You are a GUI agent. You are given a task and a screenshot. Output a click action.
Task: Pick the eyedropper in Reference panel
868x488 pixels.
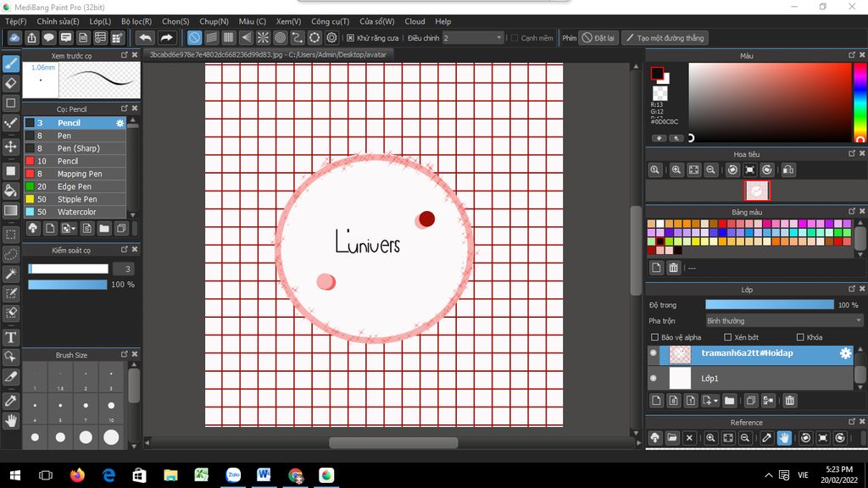click(x=766, y=438)
